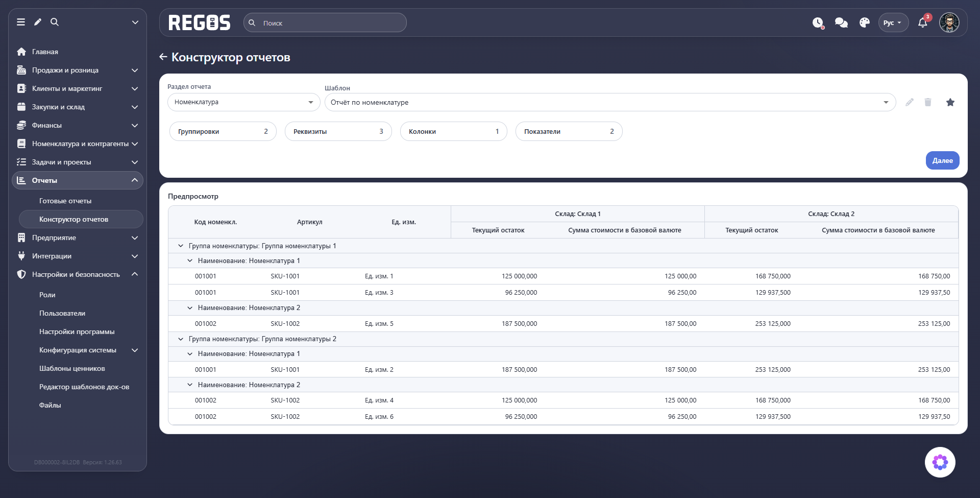Click the delete template trash icon
Viewport: 980px width, 498px height.
pos(928,102)
